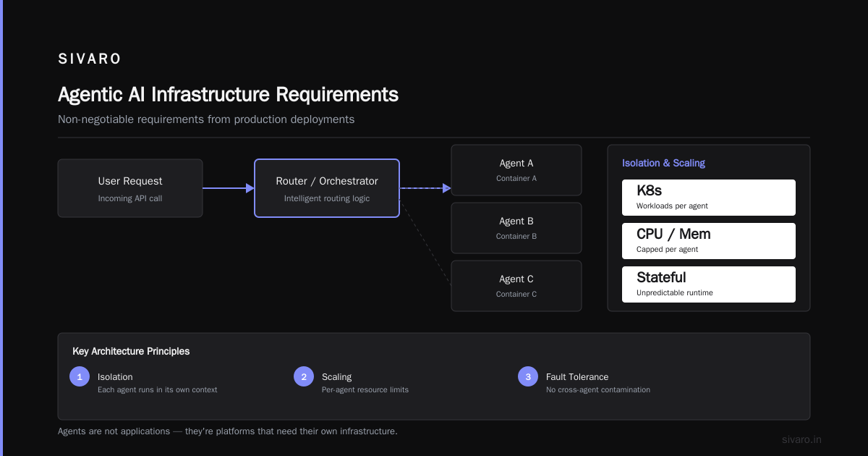Click the 'Container B' caption
The image size is (868, 456).
[x=516, y=236]
